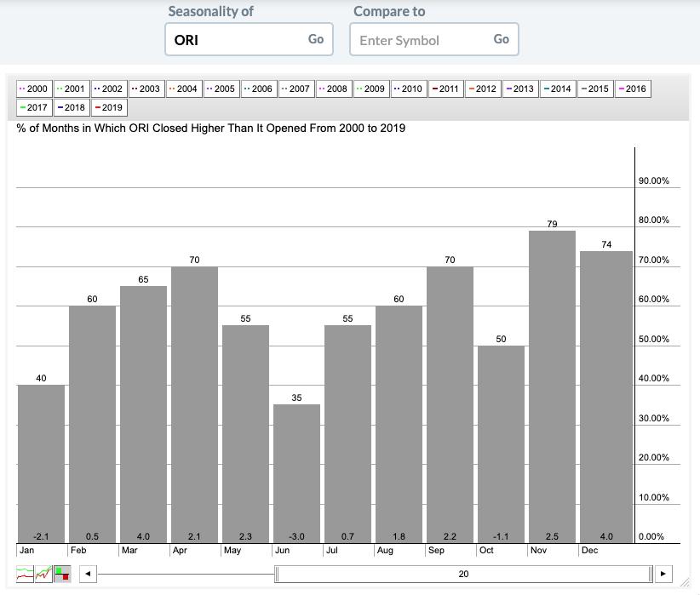The image size is (700, 595).
Task: Click Go in the Compare to box
Action: (502, 39)
